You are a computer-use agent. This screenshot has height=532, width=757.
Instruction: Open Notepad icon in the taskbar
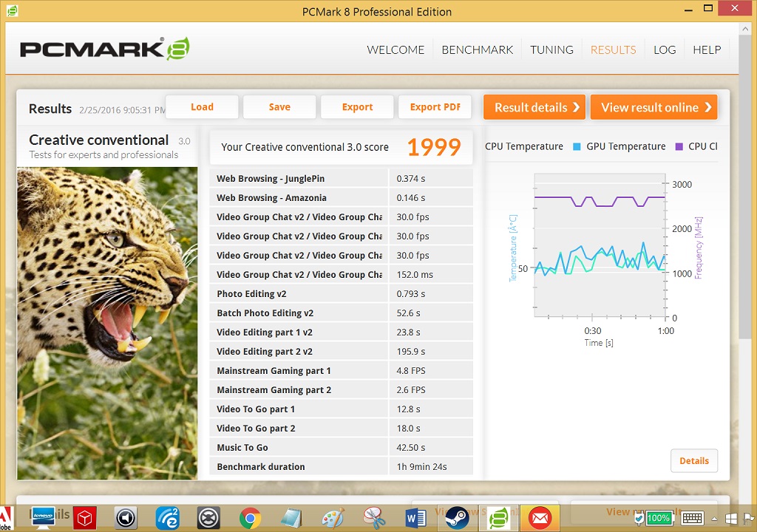[x=292, y=518]
